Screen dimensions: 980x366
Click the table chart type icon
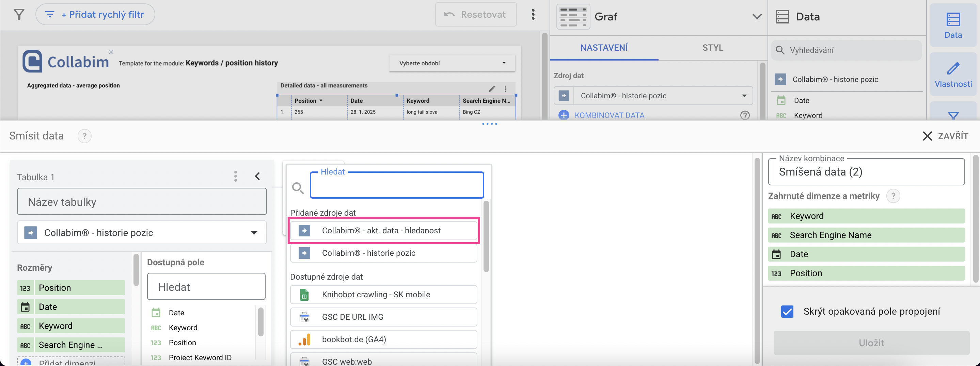(x=573, y=17)
